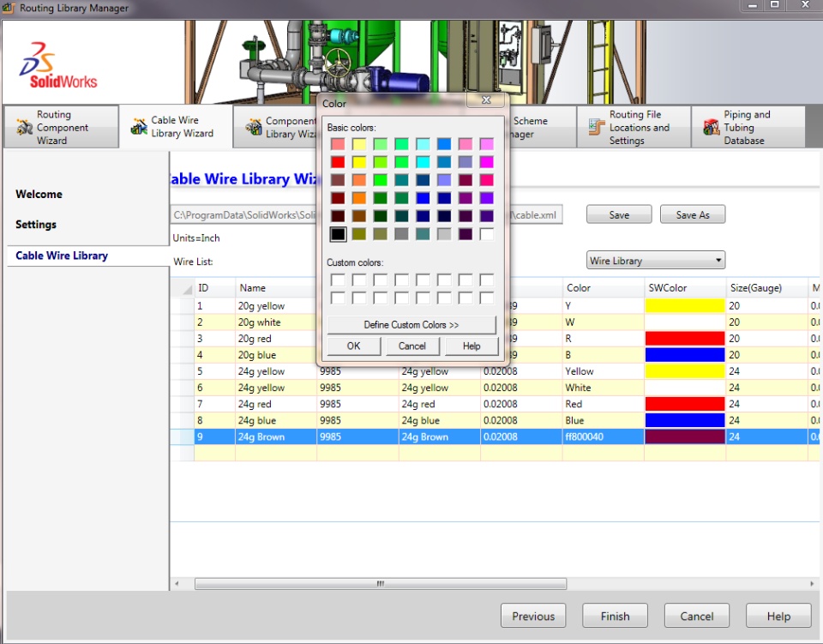Click the cable.xml file path field
823x644 pixels.
pos(368,214)
